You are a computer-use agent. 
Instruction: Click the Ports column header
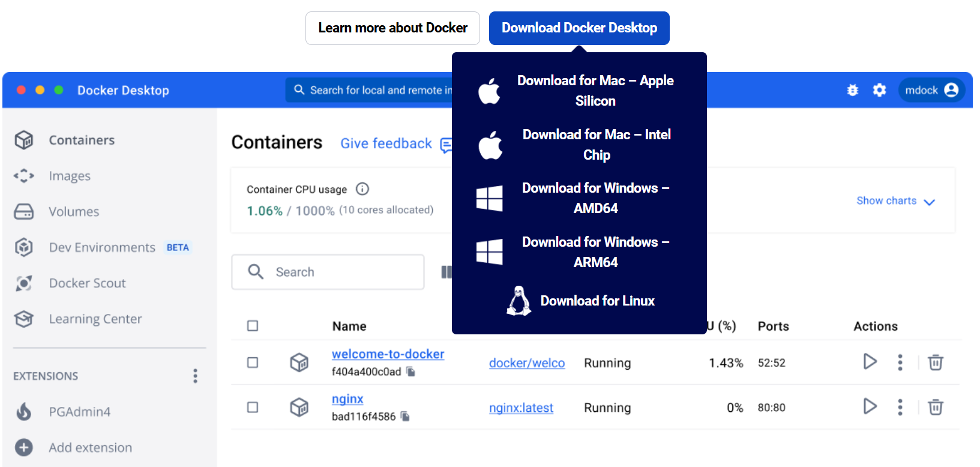coord(774,326)
